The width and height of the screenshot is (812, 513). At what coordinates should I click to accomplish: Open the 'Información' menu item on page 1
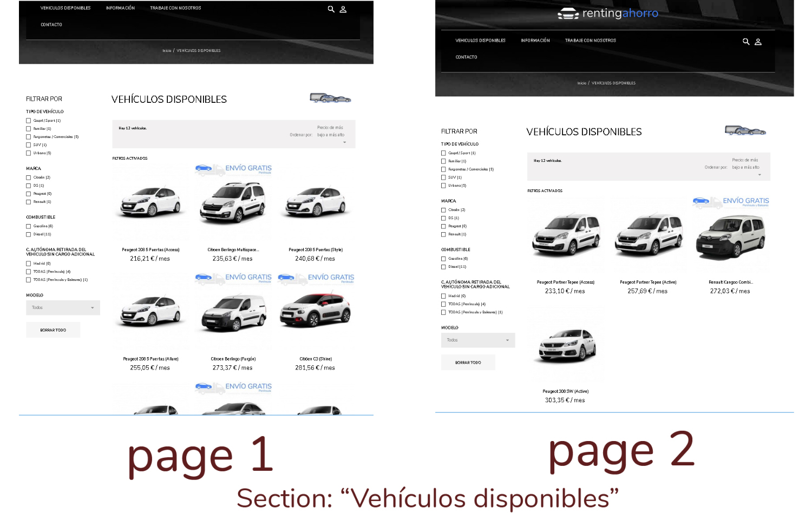click(120, 8)
